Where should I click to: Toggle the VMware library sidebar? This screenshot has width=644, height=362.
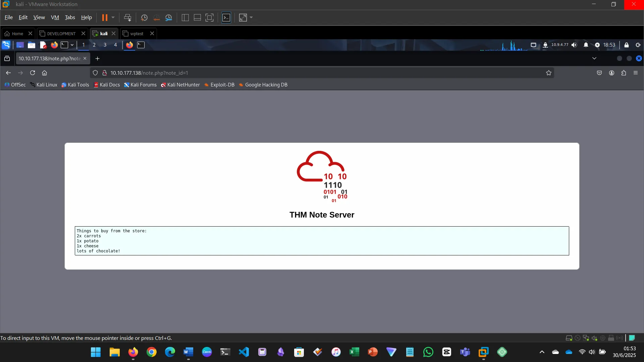[185, 17]
